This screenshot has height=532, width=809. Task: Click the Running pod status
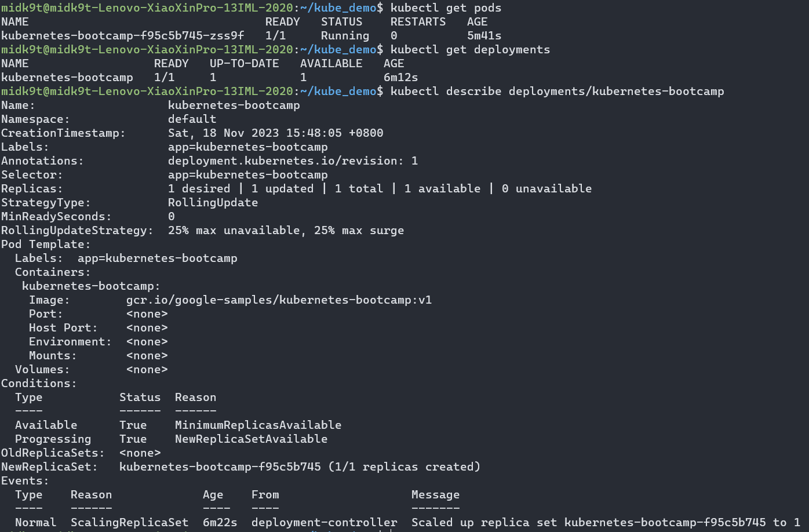[x=345, y=35]
